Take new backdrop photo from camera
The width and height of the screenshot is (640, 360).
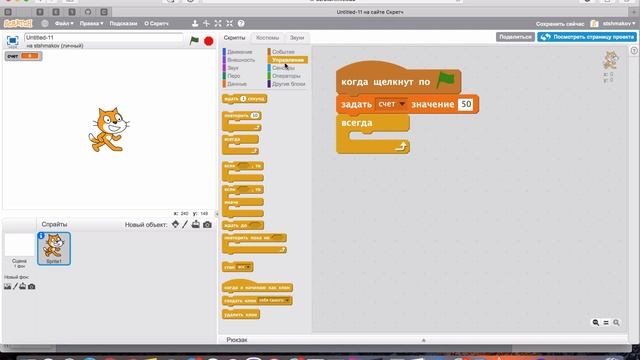pyautogui.click(x=31, y=287)
